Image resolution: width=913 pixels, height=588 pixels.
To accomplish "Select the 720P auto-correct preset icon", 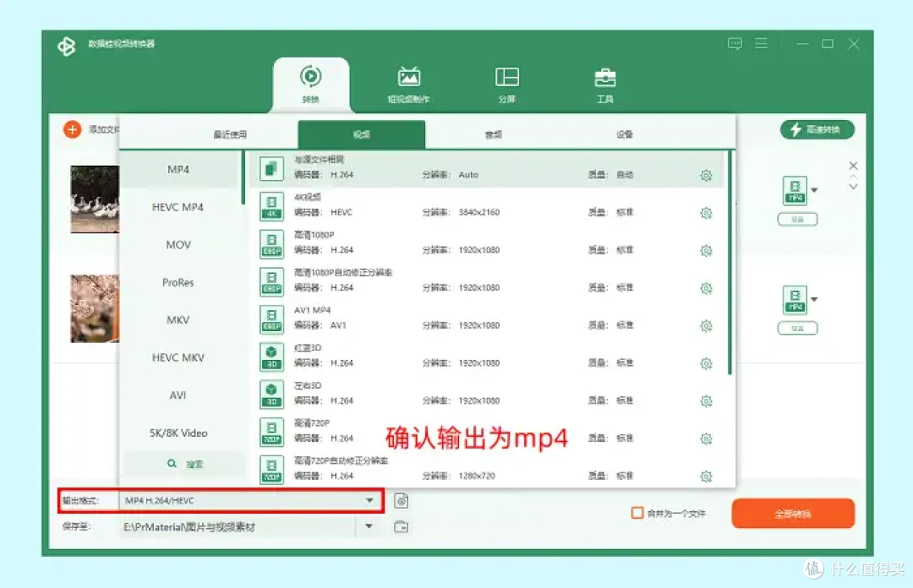I will tap(271, 470).
